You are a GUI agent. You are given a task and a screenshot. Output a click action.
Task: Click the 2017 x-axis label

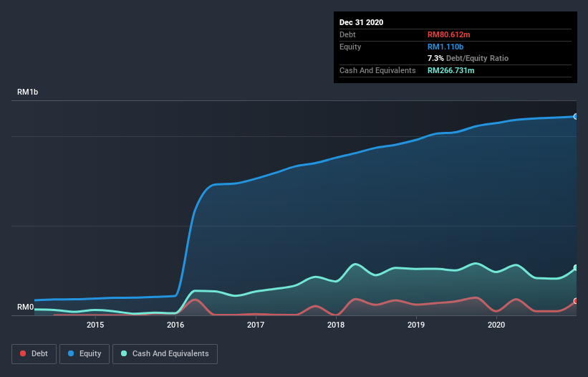pos(256,325)
